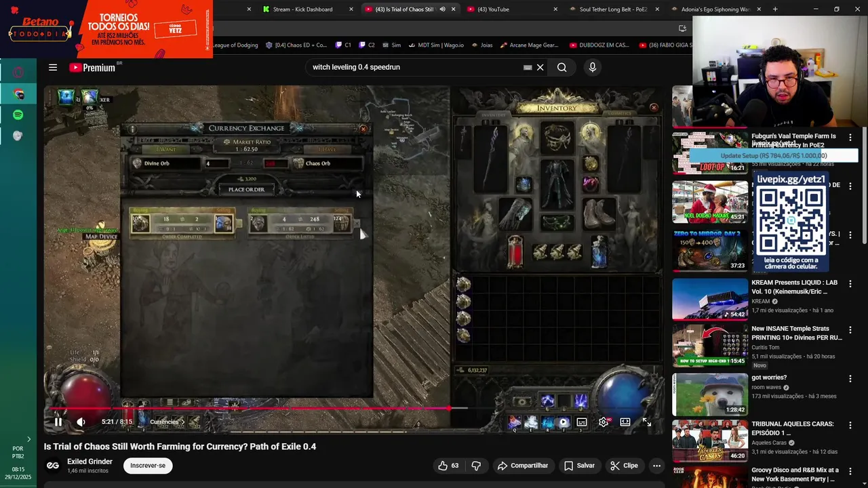Save the video with Salvar
868x488 pixels.
pos(579,466)
